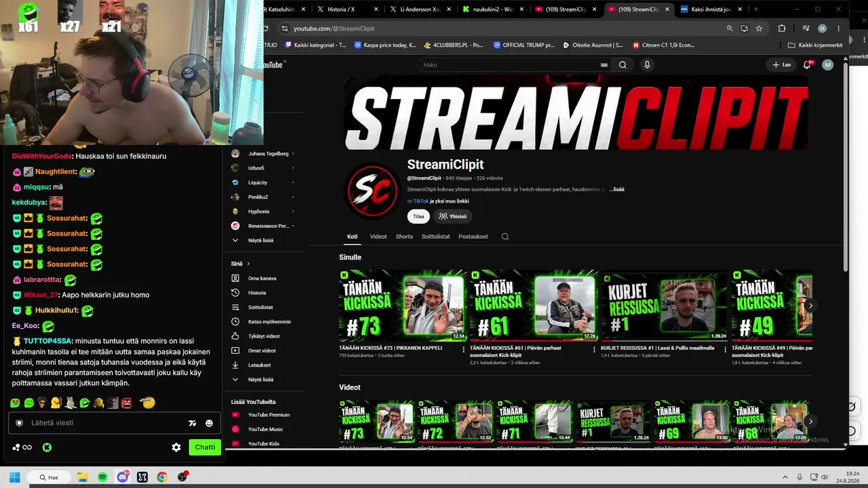Click the chat identity shield icon

click(x=19, y=423)
